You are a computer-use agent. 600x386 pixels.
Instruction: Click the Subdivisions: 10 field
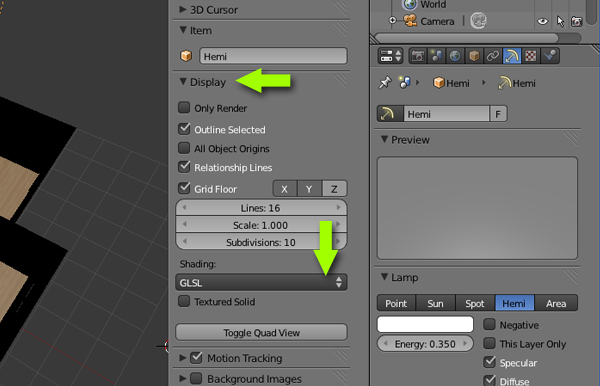261,242
